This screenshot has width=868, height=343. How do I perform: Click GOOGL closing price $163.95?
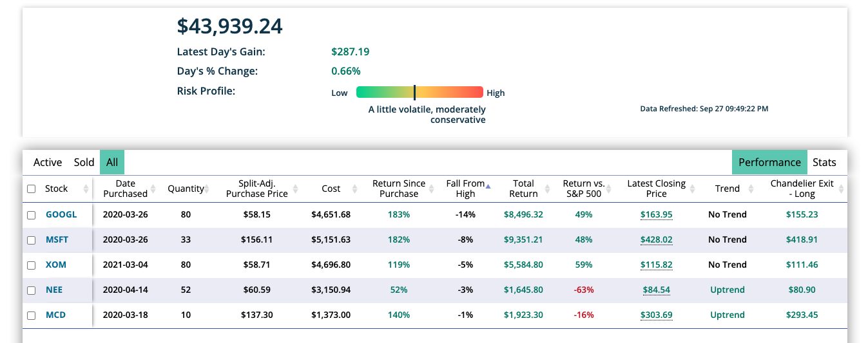point(656,214)
